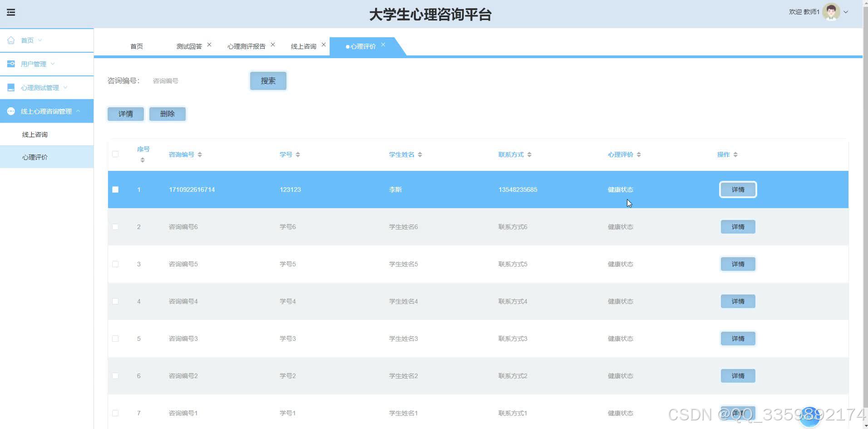Check the 咨询编号2 row checkbox
Viewport: 868px width, 429px height.
pos(115,376)
